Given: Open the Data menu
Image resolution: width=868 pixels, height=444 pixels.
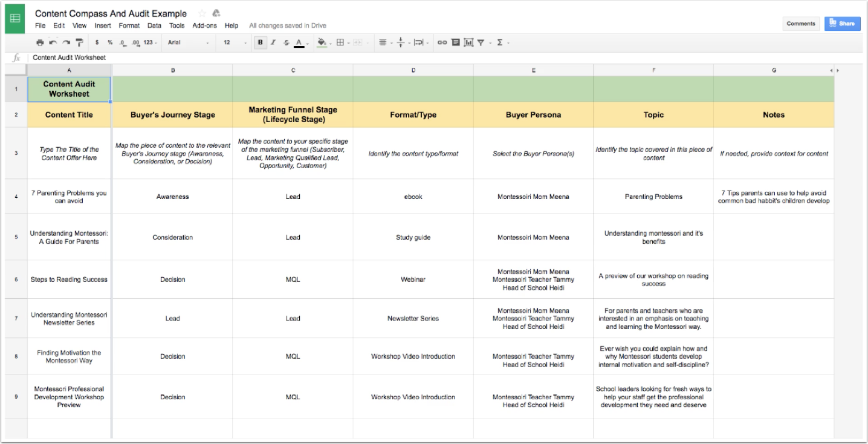Looking at the screenshot, I should point(154,25).
